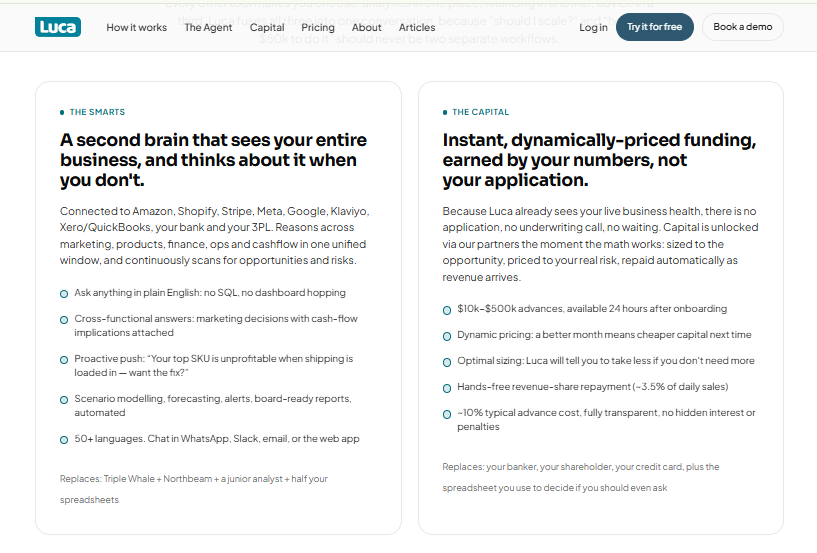Click the text '$10k–$500k advances, available 24 hours'
Viewport: 817px width, 553px height.
tap(592, 309)
